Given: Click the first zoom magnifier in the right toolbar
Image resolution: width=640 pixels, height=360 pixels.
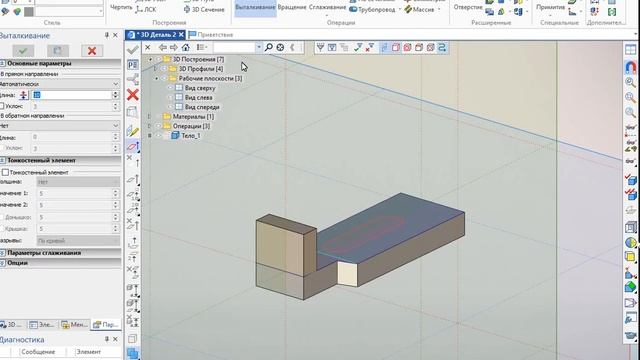Looking at the screenshot, I should tap(631, 82).
